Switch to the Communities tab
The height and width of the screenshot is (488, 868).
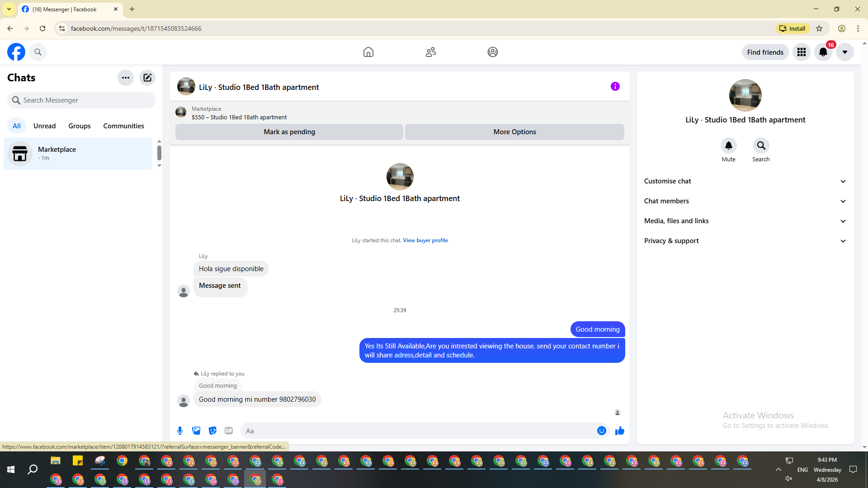coord(123,126)
